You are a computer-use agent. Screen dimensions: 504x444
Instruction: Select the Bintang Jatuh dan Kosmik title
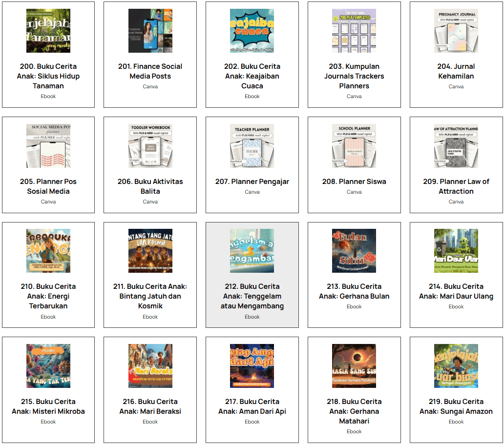tap(150, 296)
